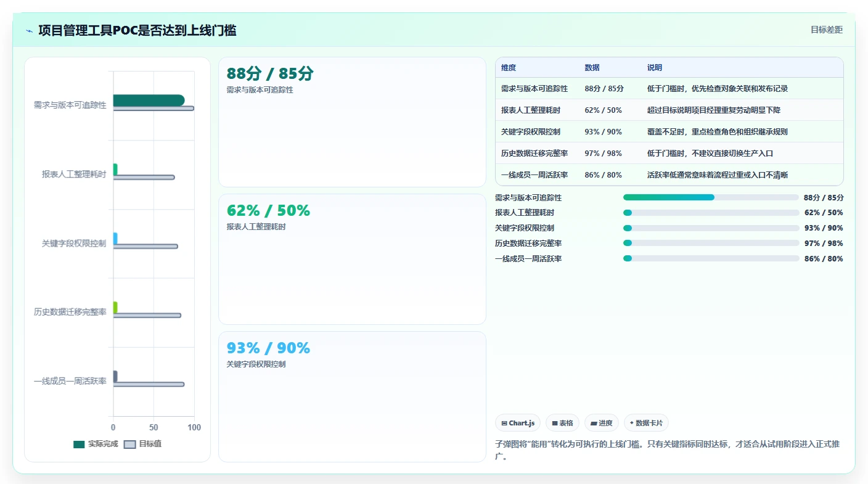This screenshot has height=484, width=868.
Task: Click the 97% / 98% value beside progress list
Action: click(x=824, y=244)
